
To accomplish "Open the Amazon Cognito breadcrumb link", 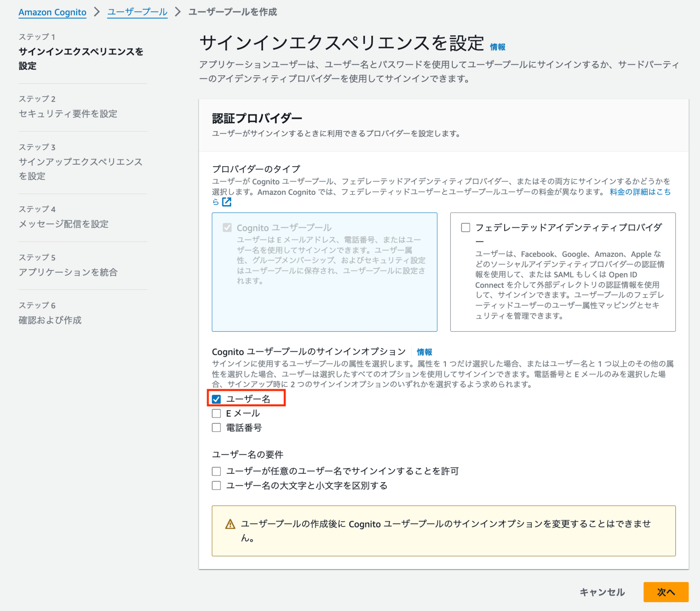I will 52,12.
